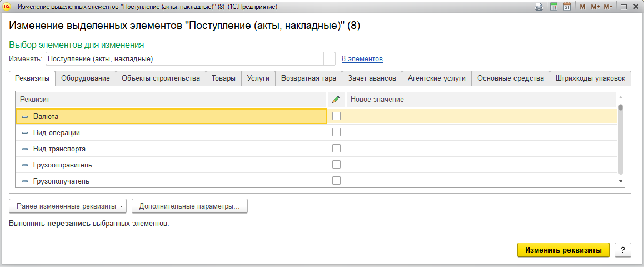
Task: Click the ellipsis button of Изменять field
Action: click(x=330, y=59)
